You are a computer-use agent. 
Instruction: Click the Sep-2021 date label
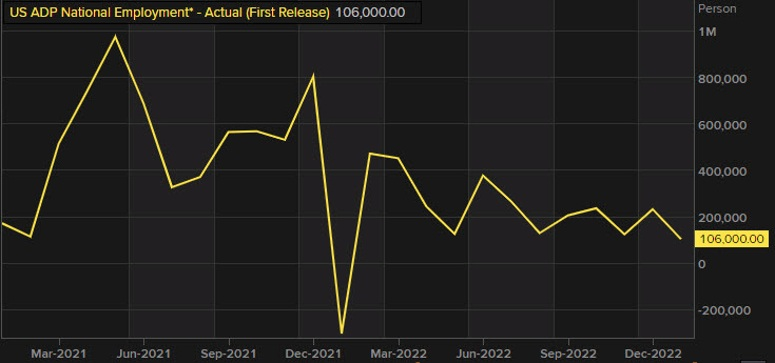[x=229, y=354]
